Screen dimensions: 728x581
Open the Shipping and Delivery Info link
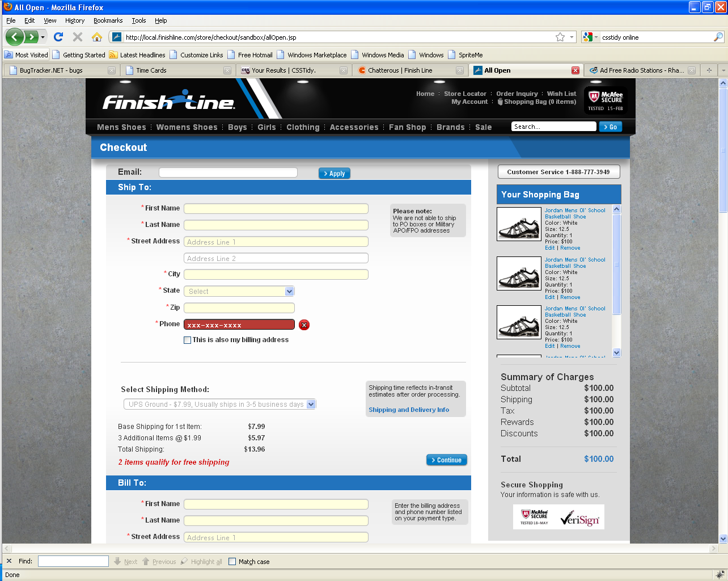pos(409,410)
